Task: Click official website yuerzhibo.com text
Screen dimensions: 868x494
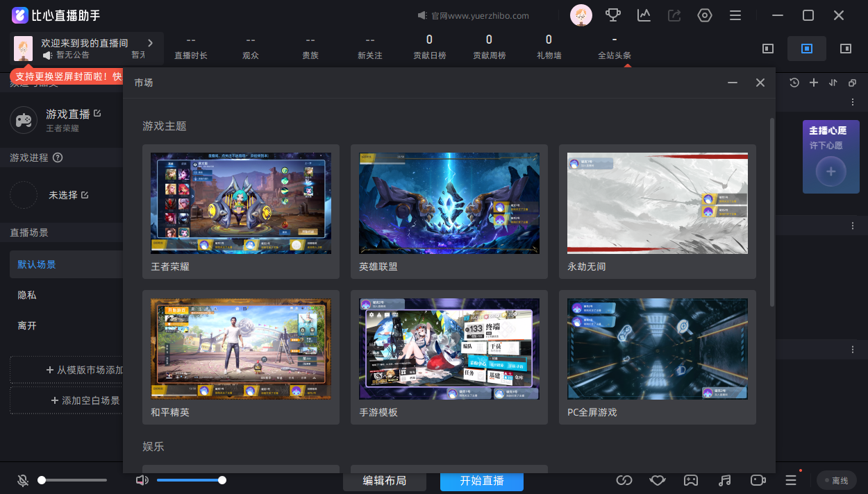Action: point(479,15)
